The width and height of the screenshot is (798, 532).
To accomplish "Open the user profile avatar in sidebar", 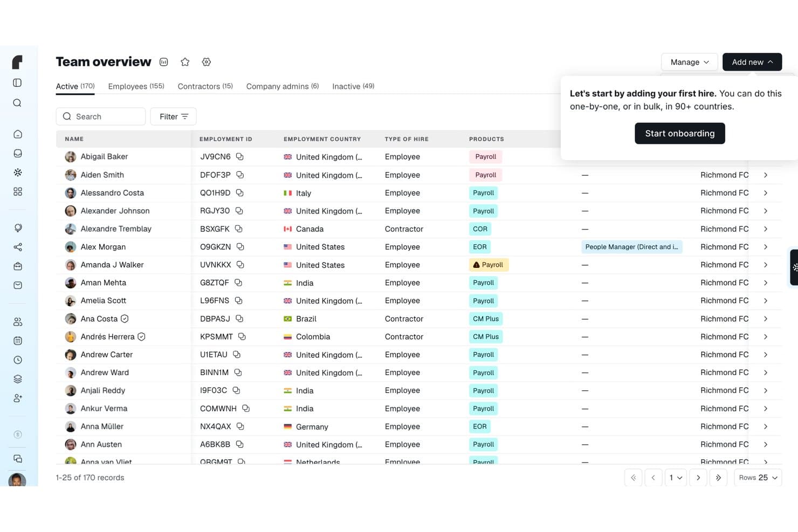I will pos(17,480).
